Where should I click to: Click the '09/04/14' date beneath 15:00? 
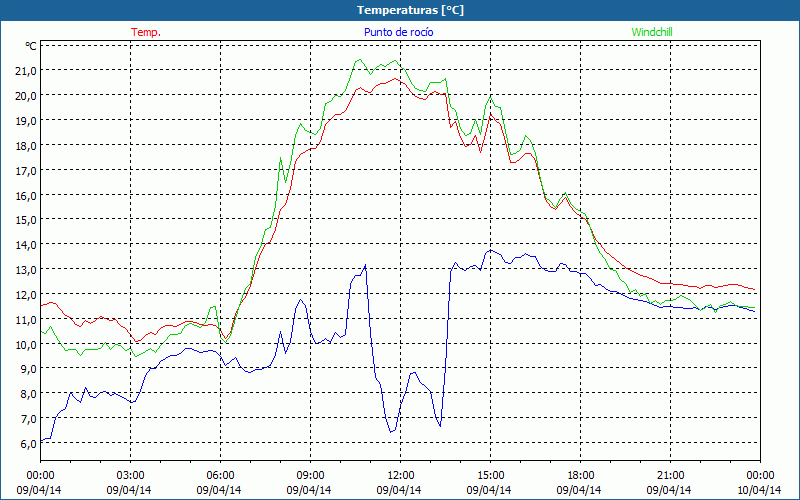tap(489, 490)
